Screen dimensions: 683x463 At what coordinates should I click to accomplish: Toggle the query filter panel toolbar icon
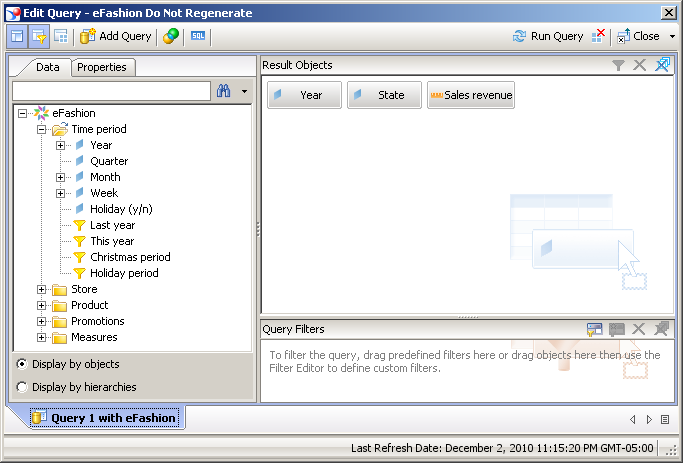[x=39, y=36]
